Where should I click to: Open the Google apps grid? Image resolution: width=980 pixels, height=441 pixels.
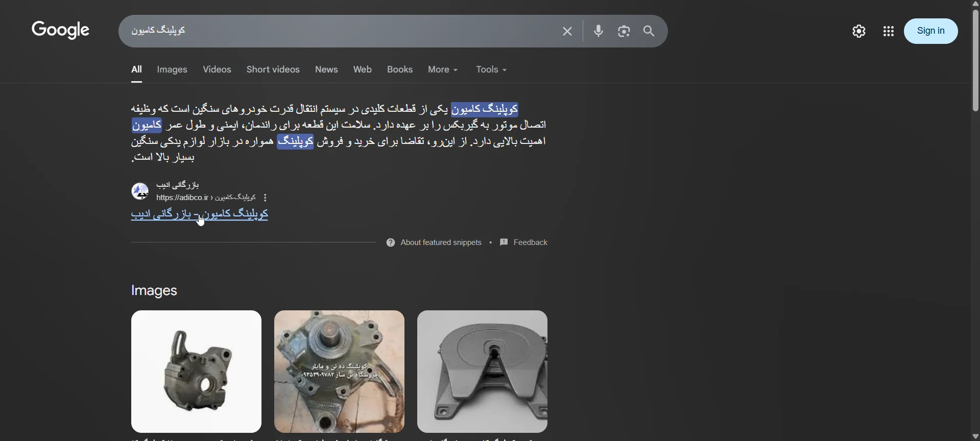click(x=889, y=32)
